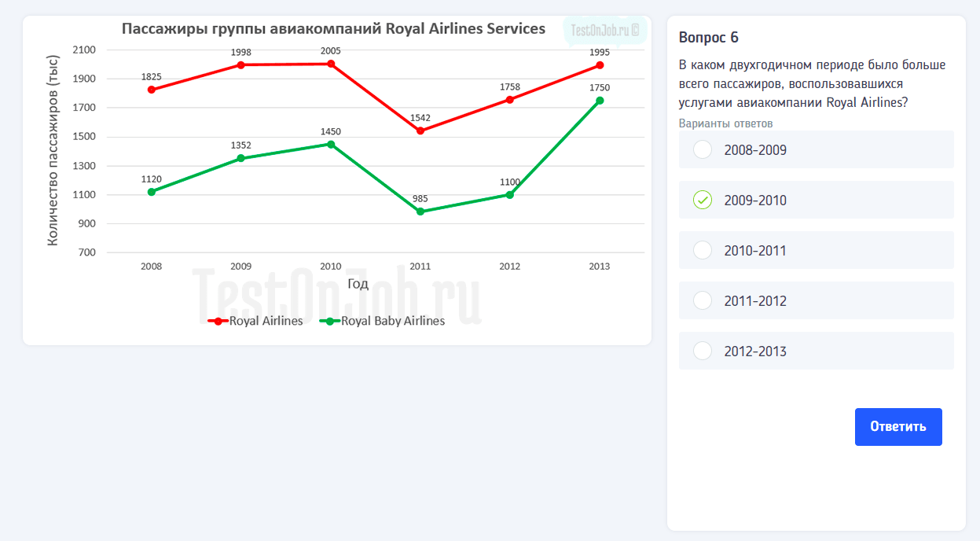Click the green 2009 data point 1352
Screen dimensions: 980x541
coord(241,159)
